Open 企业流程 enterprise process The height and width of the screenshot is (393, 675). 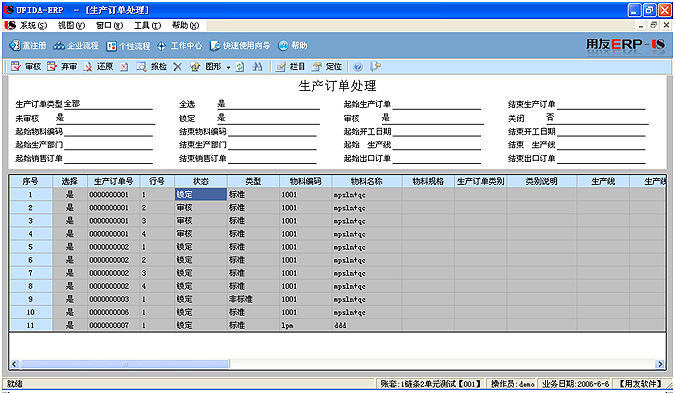click(76, 46)
